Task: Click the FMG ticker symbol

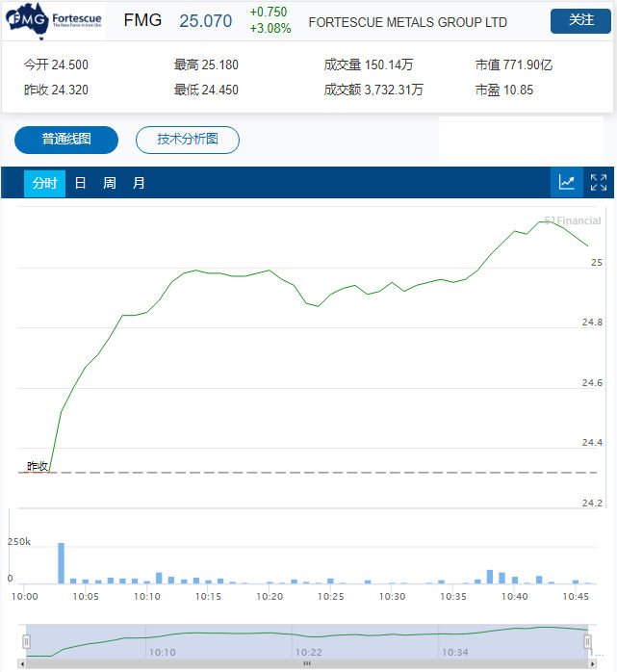Action: click(x=142, y=20)
